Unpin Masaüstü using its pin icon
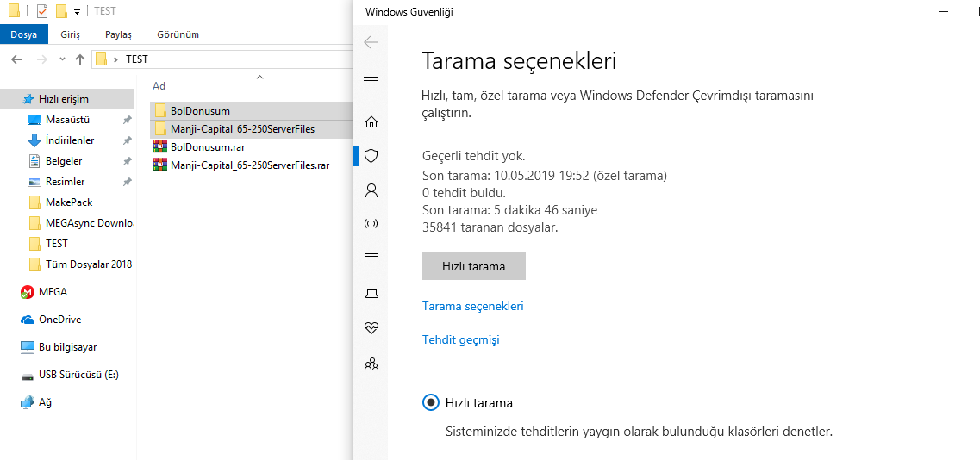This screenshot has height=460, width=980. click(x=127, y=120)
